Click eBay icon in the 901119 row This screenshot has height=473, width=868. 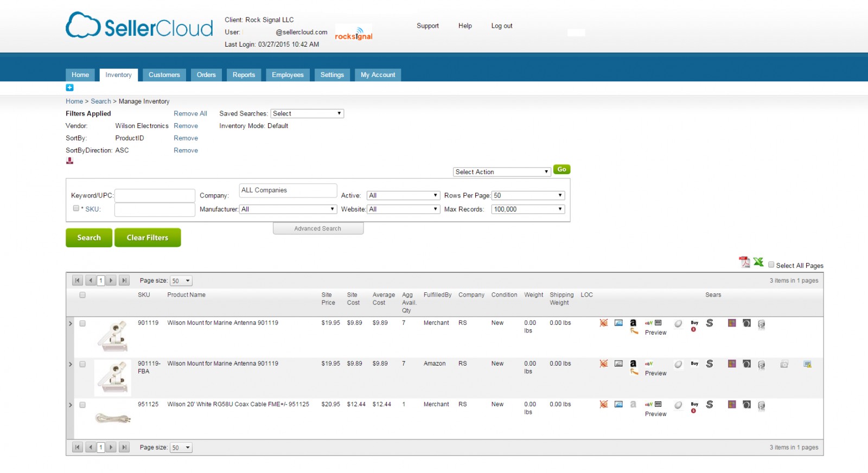[648, 323]
